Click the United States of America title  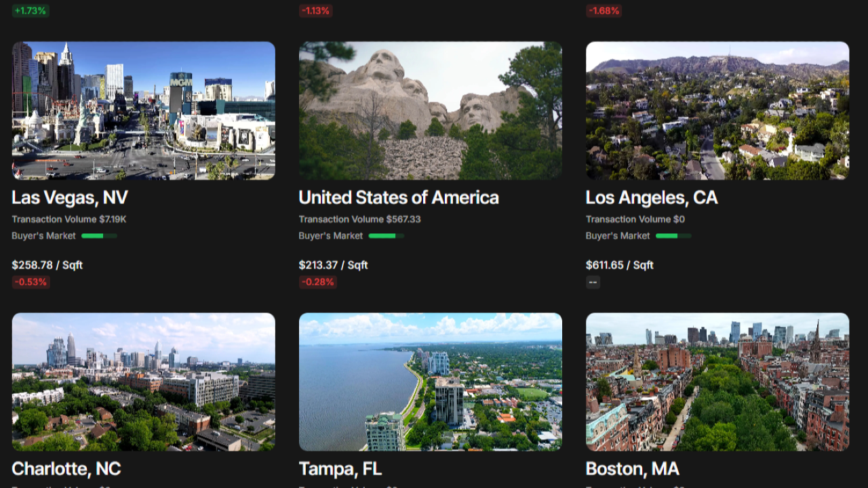tap(399, 198)
